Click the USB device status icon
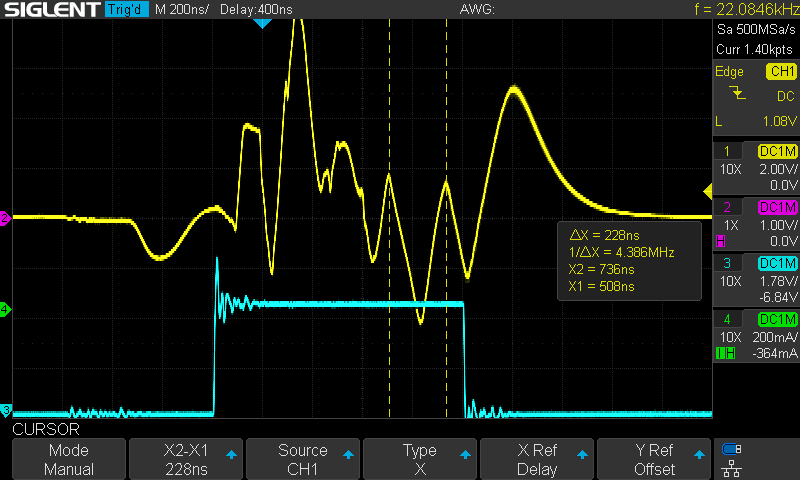Image resolution: width=800 pixels, height=480 pixels. point(732,449)
